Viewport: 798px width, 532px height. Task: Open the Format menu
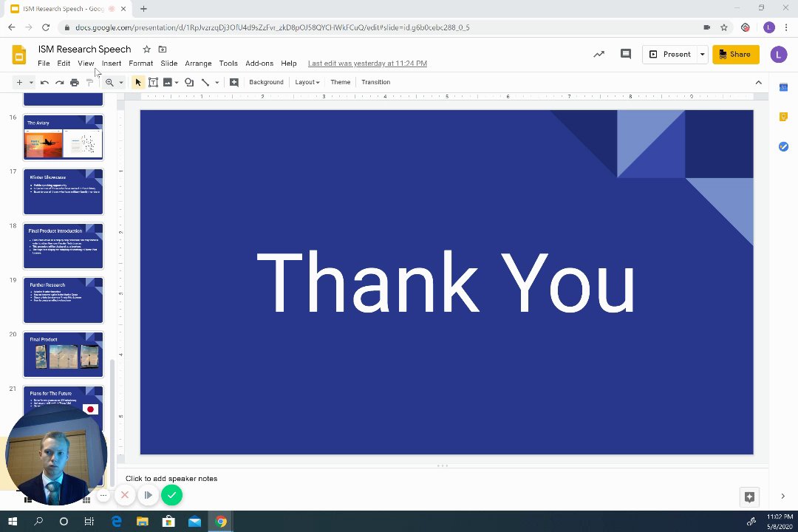141,64
